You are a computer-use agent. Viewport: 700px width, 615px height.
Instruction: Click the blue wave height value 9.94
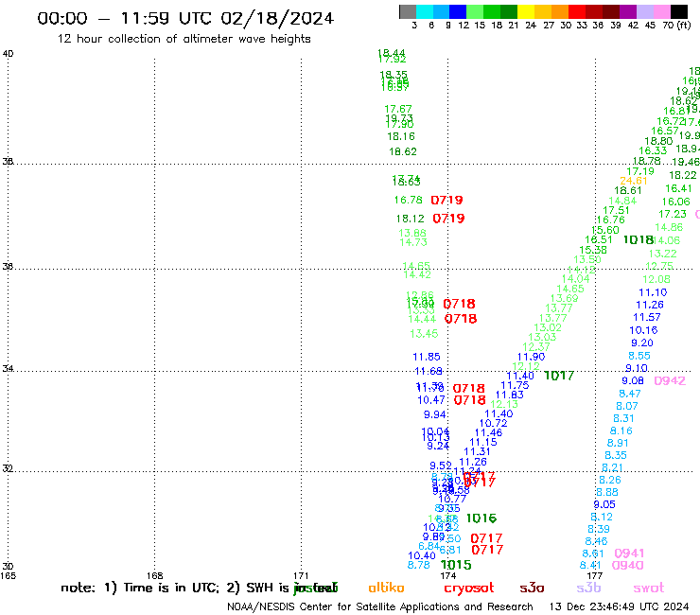pos(435,415)
